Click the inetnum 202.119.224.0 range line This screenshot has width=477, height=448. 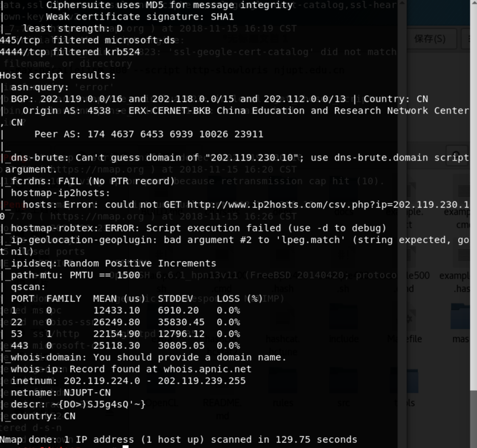tap(128, 381)
